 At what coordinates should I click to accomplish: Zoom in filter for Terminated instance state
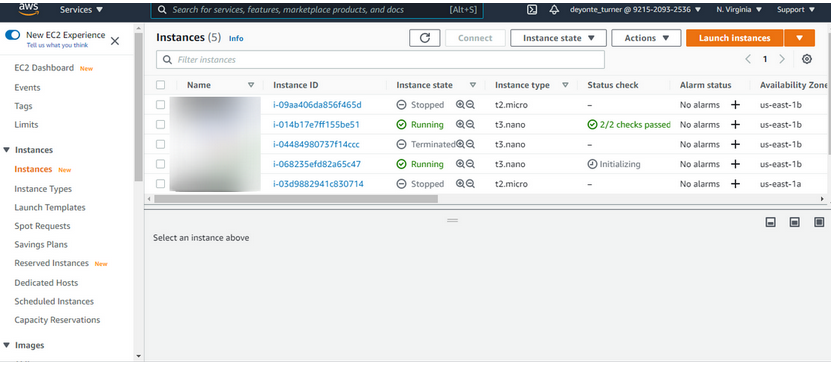(461, 144)
